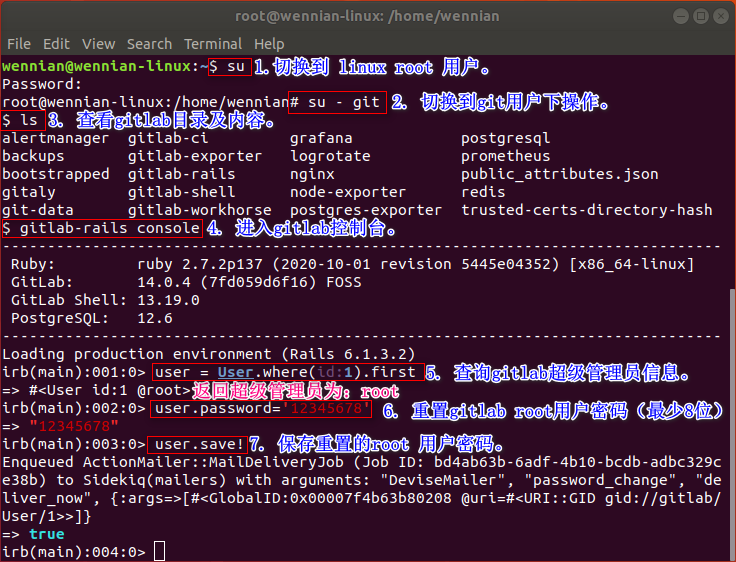
Task: Click the user.password='12345678' command
Action: (x=262, y=408)
